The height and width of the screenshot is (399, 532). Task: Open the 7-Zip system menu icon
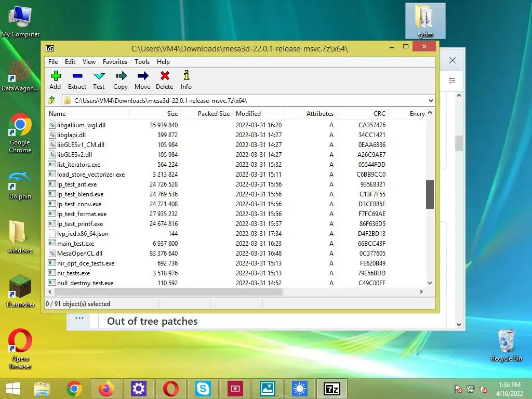coord(50,48)
